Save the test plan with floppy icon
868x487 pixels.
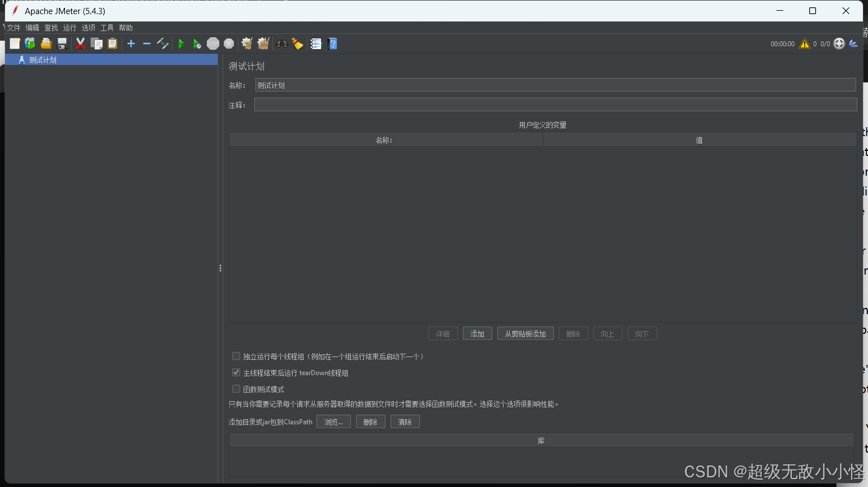point(62,44)
